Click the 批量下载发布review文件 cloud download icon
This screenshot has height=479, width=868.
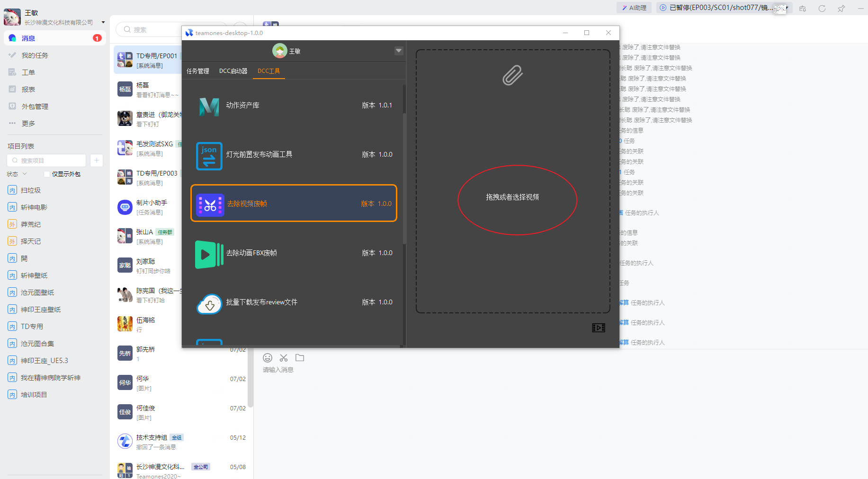pos(209,304)
